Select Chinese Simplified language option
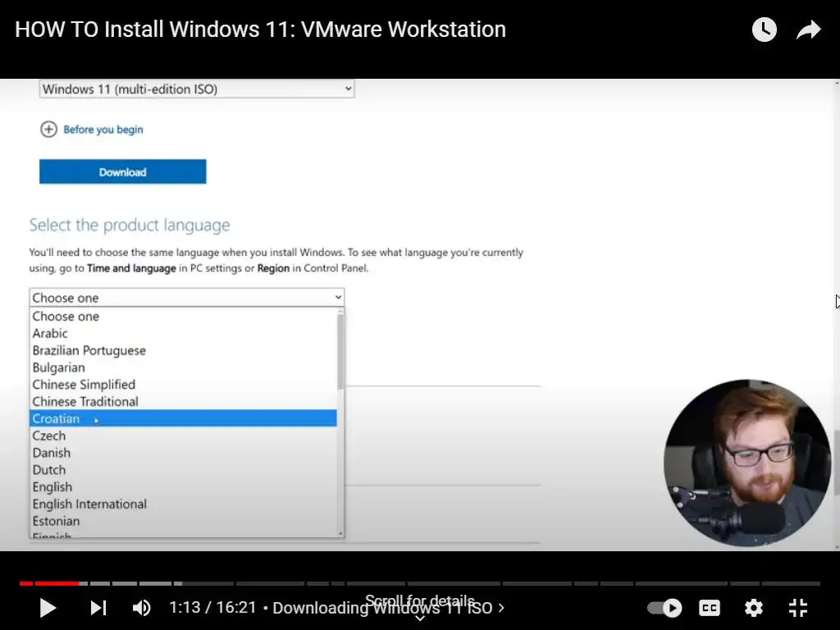 coord(183,385)
